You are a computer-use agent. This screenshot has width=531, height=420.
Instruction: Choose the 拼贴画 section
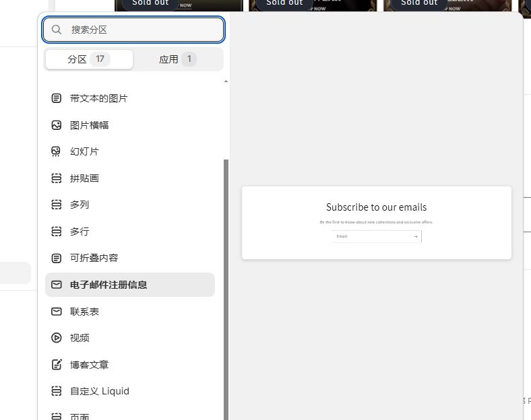click(x=130, y=178)
